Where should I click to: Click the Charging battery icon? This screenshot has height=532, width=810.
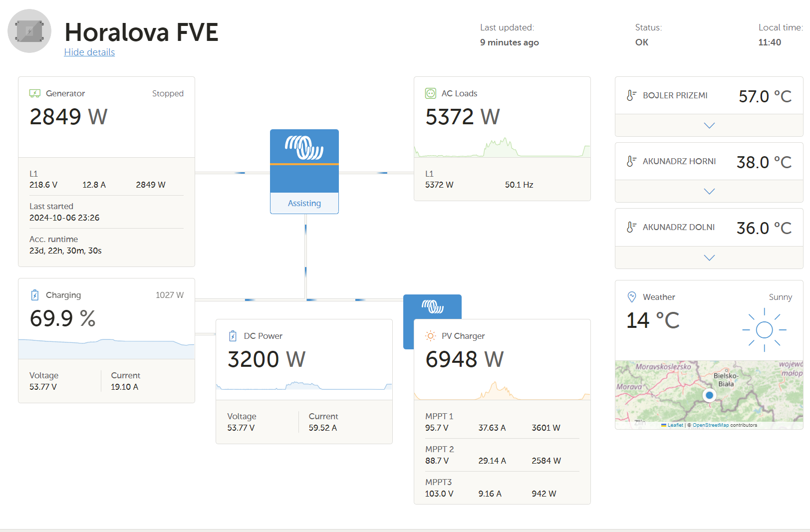[35, 295]
